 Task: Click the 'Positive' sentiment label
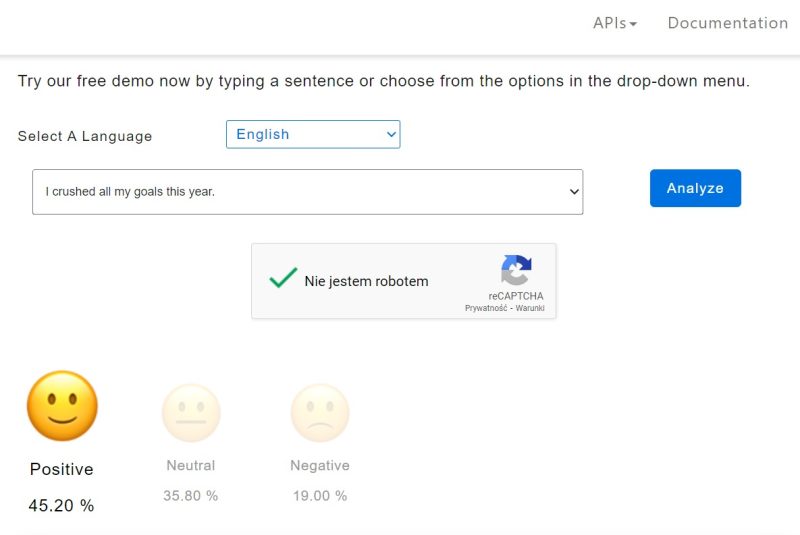click(x=62, y=469)
